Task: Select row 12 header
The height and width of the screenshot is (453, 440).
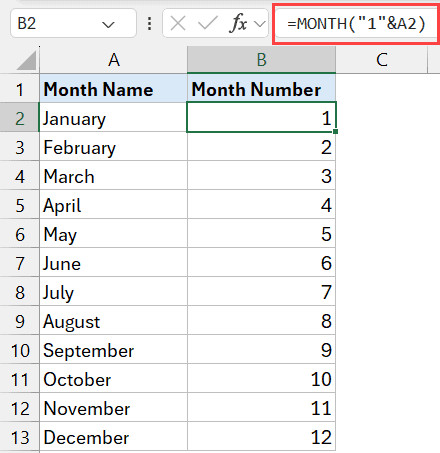Action: coord(19,407)
